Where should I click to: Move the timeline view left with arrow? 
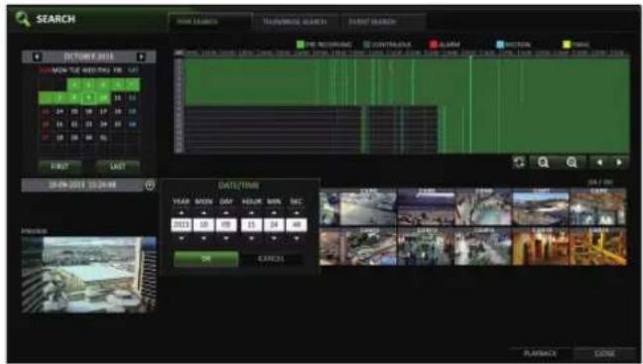tap(599, 163)
